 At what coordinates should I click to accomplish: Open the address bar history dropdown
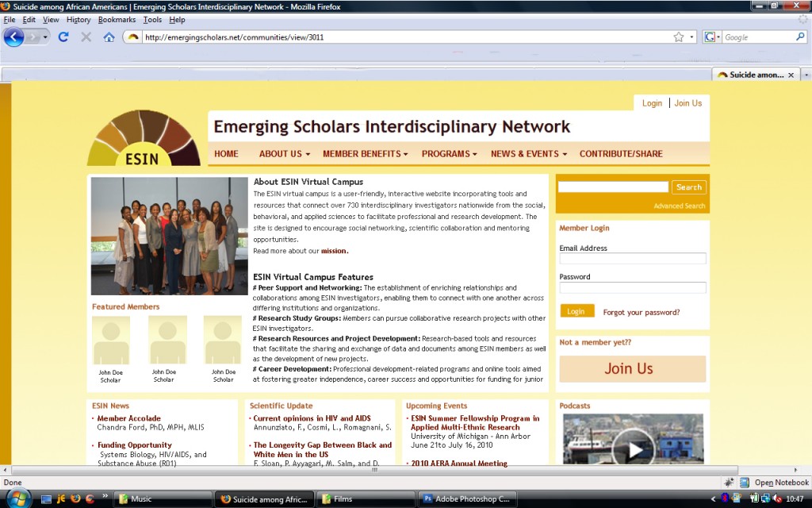pyautogui.click(x=691, y=37)
